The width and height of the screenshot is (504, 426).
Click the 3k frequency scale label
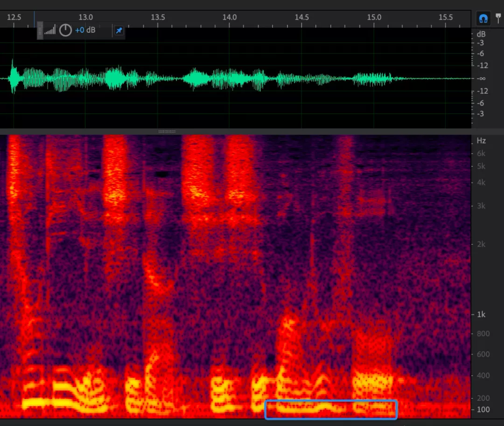click(481, 206)
